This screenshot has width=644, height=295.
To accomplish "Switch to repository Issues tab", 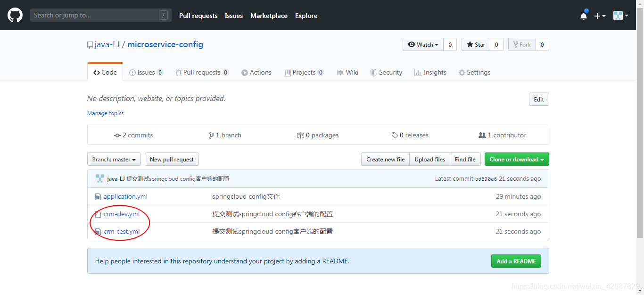I will tap(146, 72).
